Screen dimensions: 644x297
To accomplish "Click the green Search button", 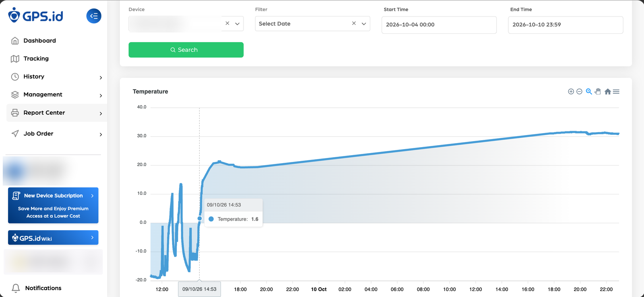I will click(x=186, y=50).
